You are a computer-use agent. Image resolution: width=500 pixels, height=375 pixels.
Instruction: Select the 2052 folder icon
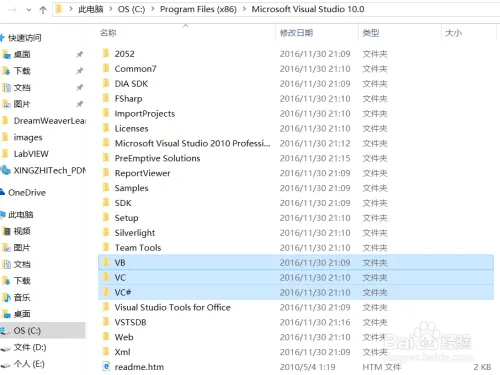tap(106, 53)
